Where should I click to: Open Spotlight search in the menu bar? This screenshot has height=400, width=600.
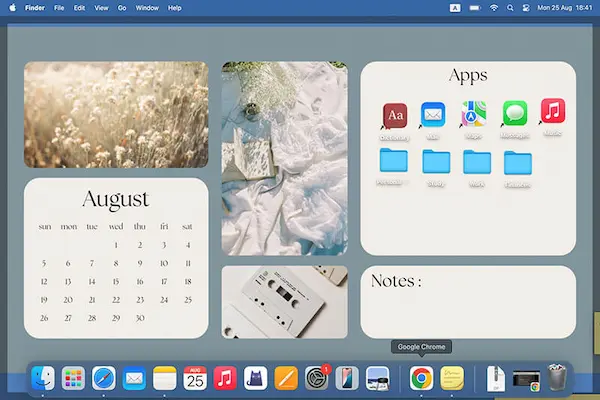(x=510, y=8)
